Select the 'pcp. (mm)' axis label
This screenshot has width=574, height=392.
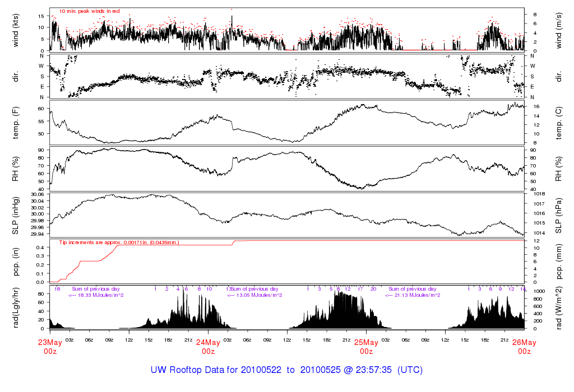tap(559, 262)
